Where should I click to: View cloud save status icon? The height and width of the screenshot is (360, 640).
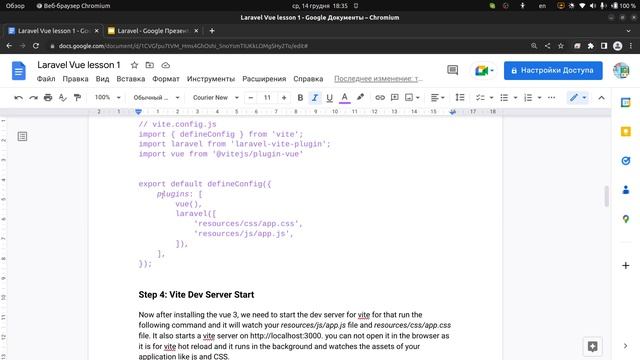click(165, 65)
